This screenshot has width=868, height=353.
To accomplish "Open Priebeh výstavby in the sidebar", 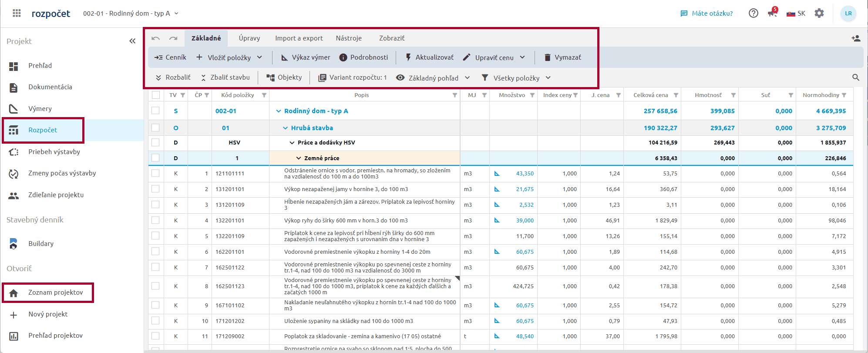I will pos(54,151).
